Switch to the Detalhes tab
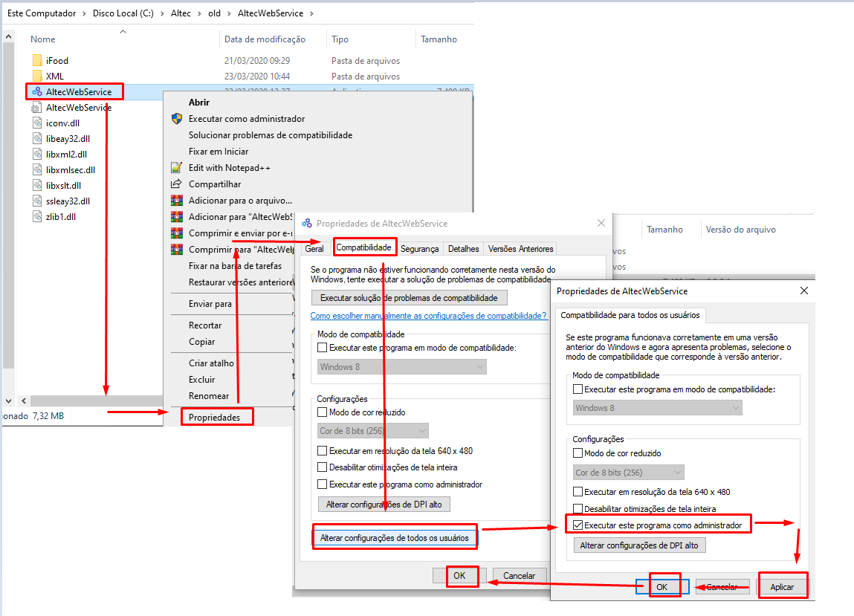The height and width of the screenshot is (616, 854). (464, 249)
